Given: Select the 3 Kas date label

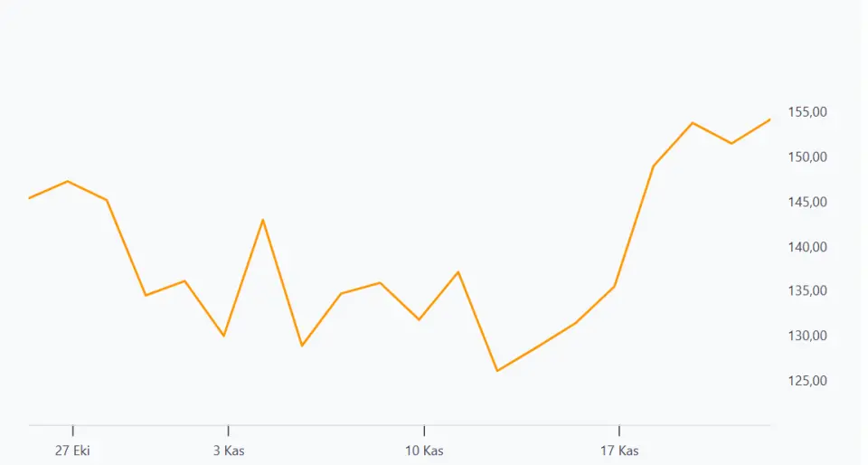Looking at the screenshot, I should tap(229, 451).
